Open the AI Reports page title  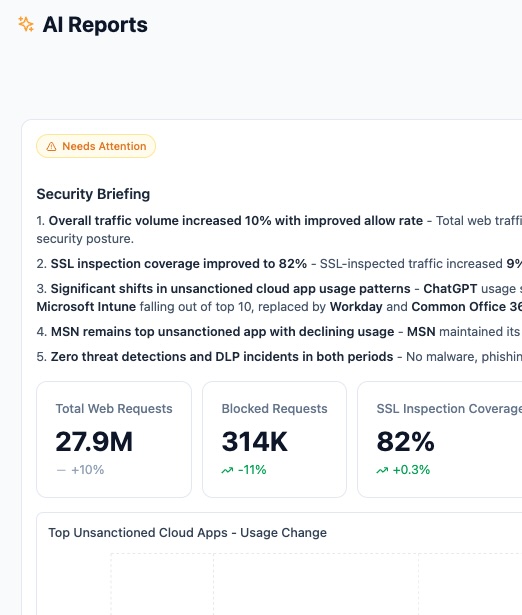(x=95, y=25)
